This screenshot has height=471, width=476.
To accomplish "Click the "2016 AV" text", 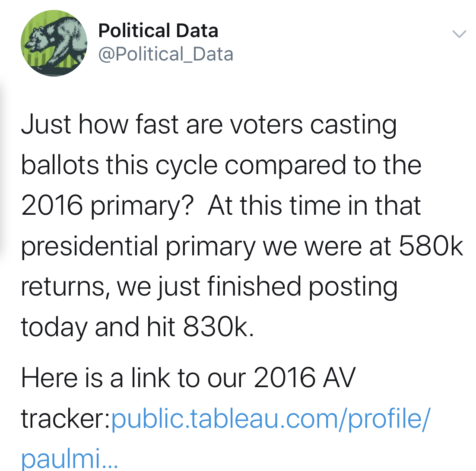I will [x=304, y=379].
